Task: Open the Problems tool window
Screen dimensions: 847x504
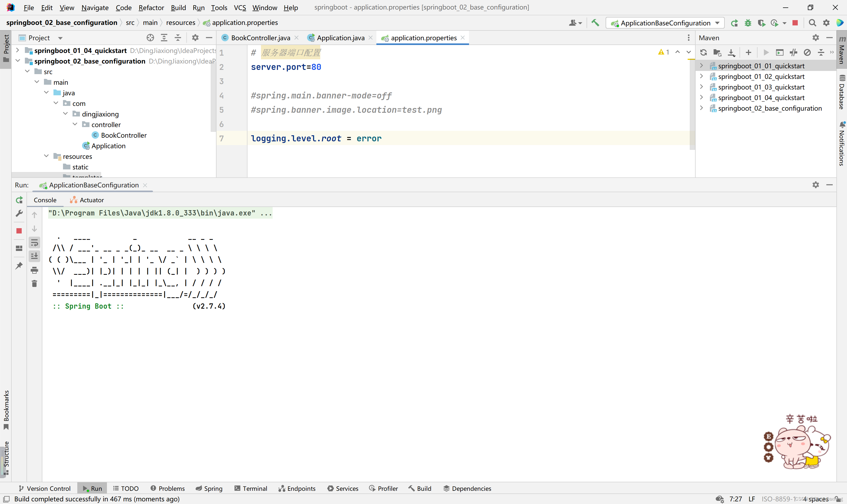Action: 168,488
